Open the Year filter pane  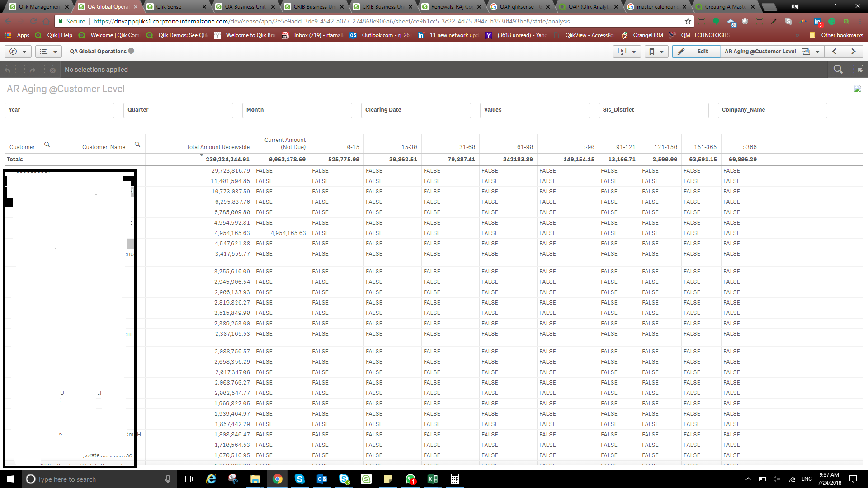tap(59, 110)
